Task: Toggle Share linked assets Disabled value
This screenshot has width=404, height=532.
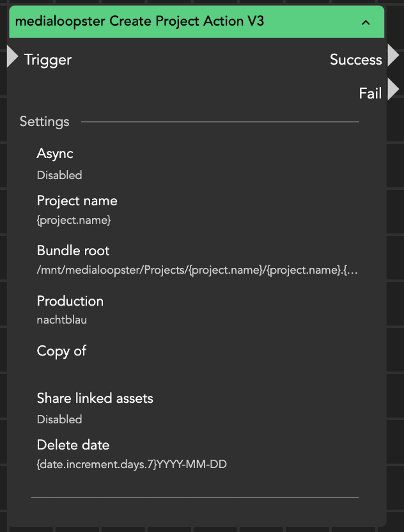Action: [x=59, y=419]
